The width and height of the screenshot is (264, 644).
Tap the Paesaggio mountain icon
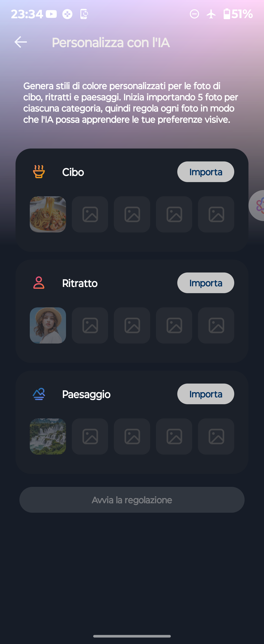pyautogui.click(x=39, y=394)
